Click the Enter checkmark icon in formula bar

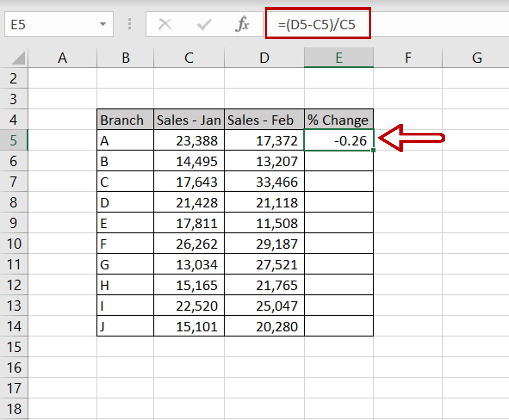click(204, 25)
